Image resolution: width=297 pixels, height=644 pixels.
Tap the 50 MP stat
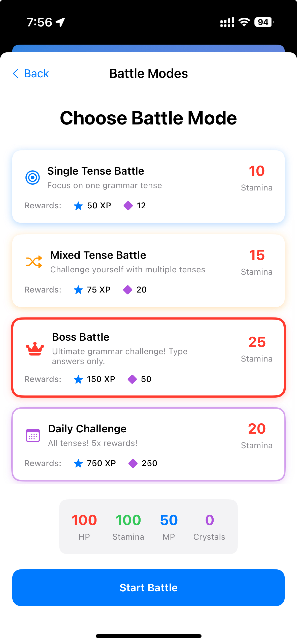pos(169,527)
